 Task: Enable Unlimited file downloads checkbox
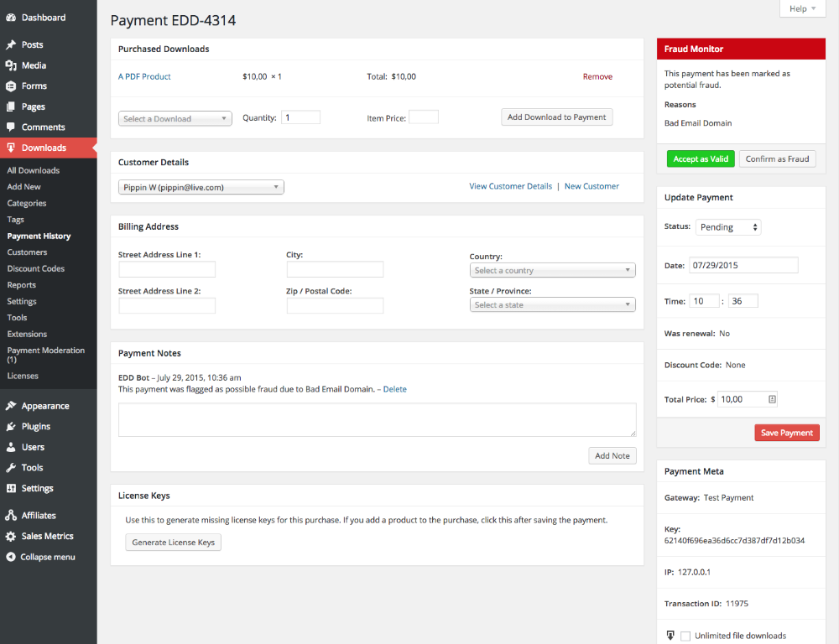coord(685,636)
